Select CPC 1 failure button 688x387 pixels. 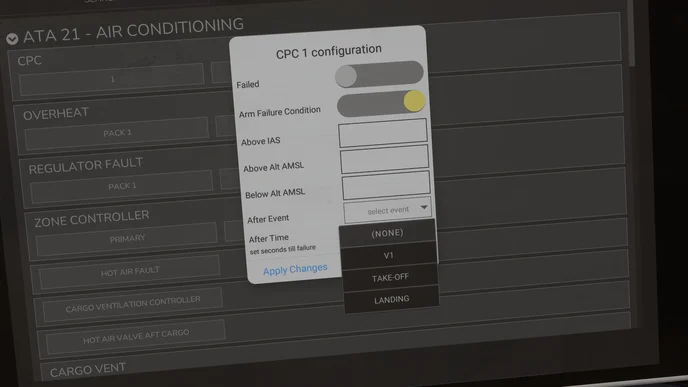112,79
